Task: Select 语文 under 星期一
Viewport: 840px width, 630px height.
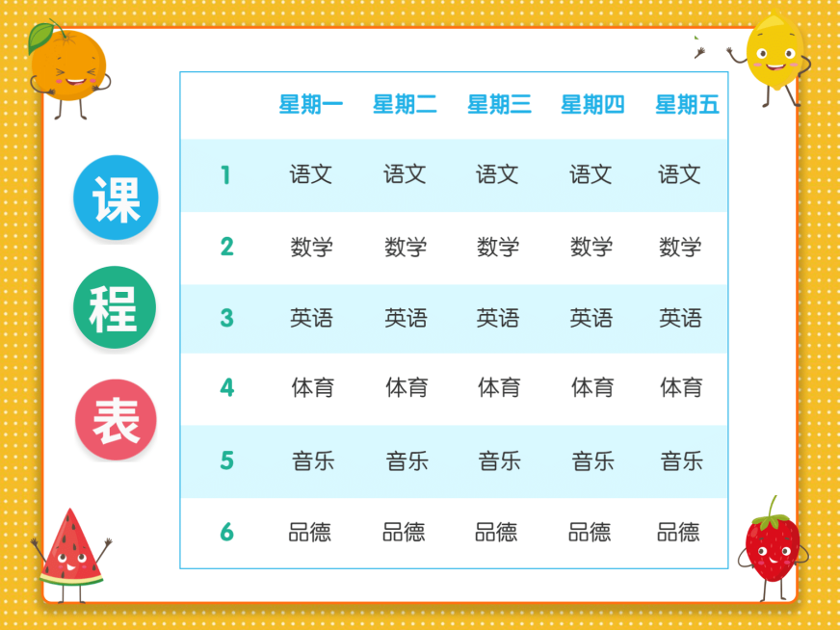Action: click(x=311, y=176)
